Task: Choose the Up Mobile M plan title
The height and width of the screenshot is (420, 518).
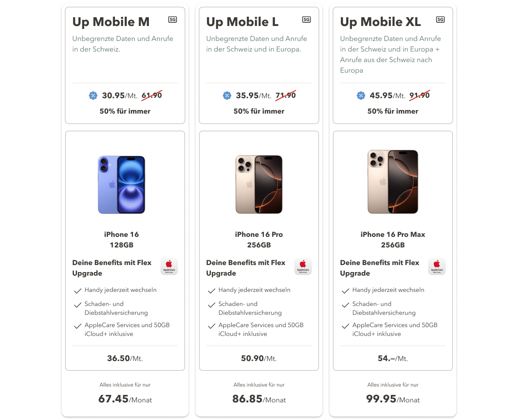Action: click(x=111, y=22)
